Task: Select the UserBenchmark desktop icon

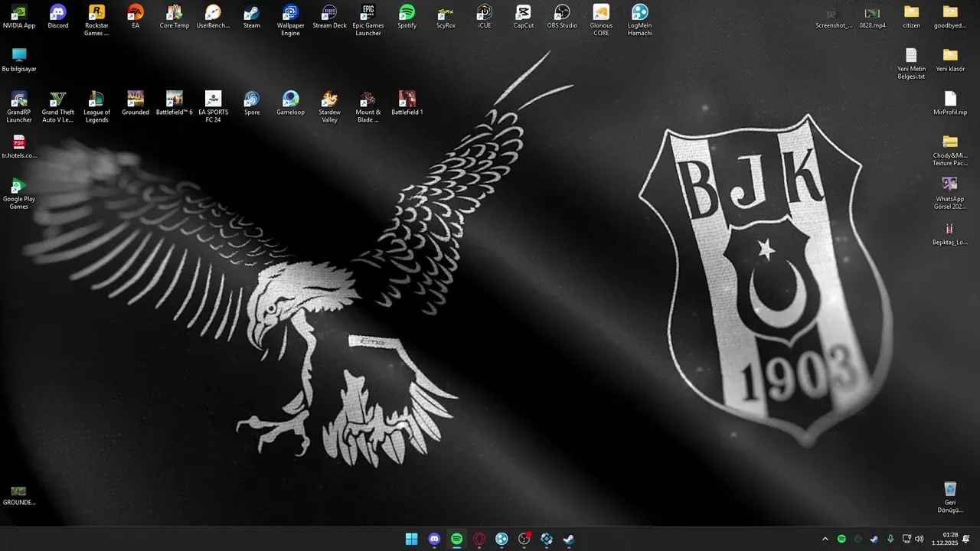Action: tap(213, 17)
